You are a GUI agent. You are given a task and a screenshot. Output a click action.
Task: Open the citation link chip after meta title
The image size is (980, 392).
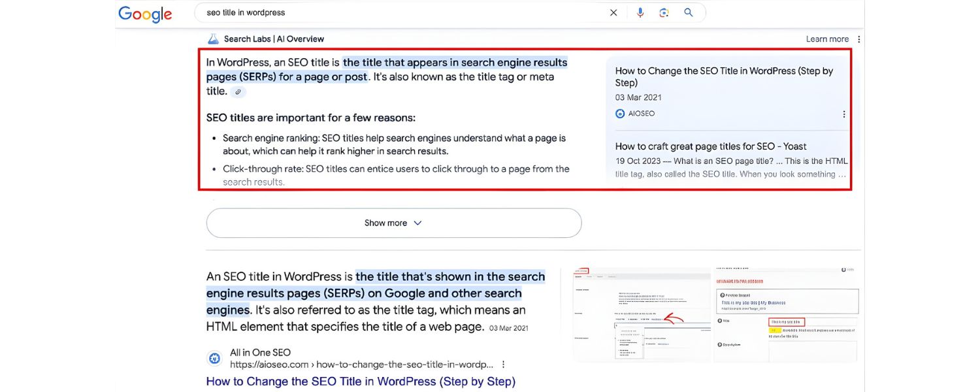pyautogui.click(x=238, y=91)
